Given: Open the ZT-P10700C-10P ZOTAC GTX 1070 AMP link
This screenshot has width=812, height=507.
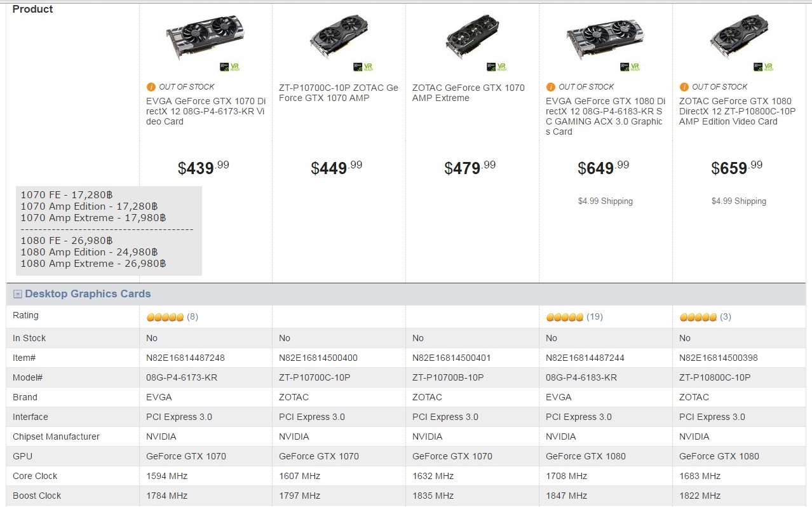Looking at the screenshot, I should [x=339, y=93].
